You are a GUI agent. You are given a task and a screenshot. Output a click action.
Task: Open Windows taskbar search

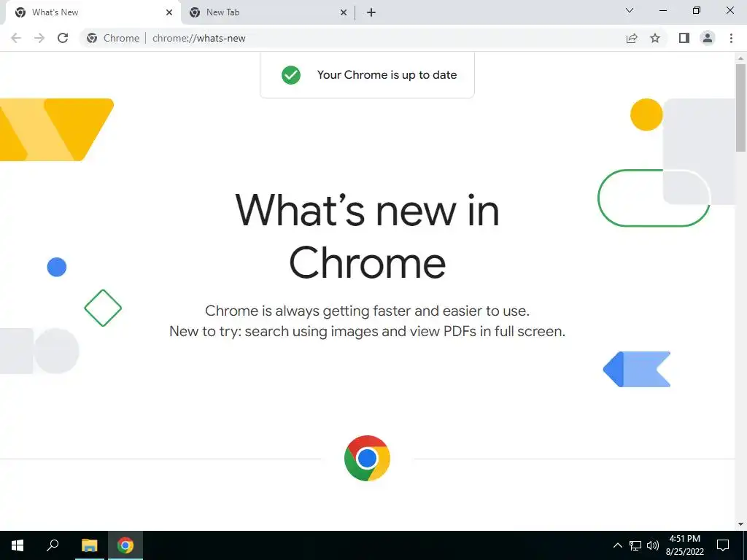[x=53, y=545]
